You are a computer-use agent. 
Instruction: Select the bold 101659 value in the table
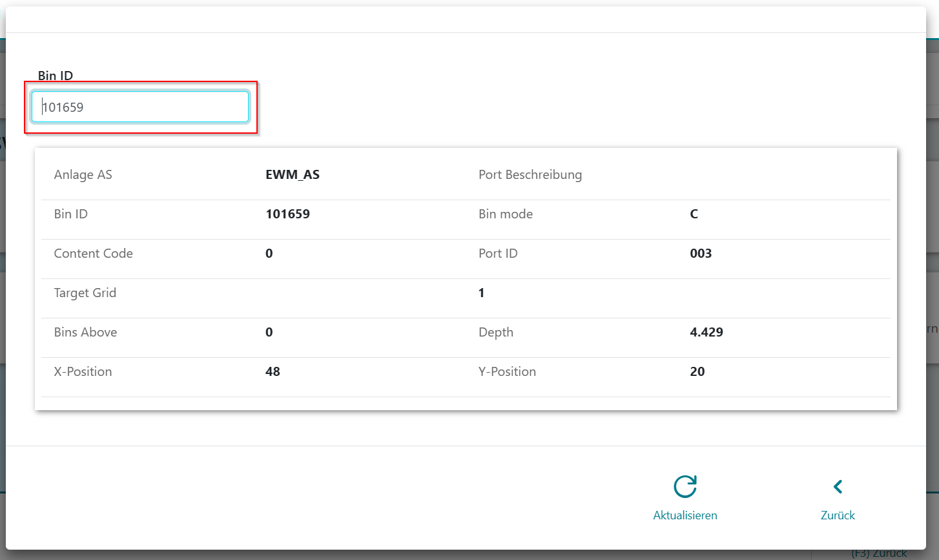(287, 214)
